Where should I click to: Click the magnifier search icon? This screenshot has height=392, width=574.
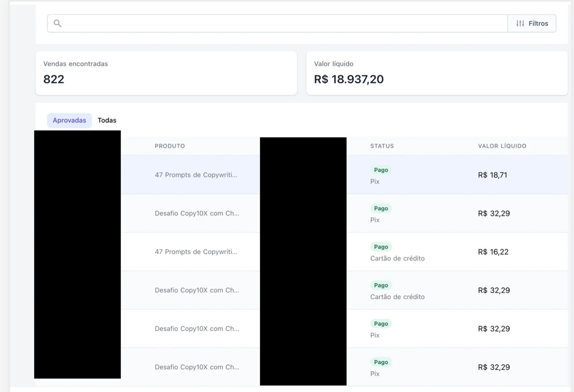57,23
